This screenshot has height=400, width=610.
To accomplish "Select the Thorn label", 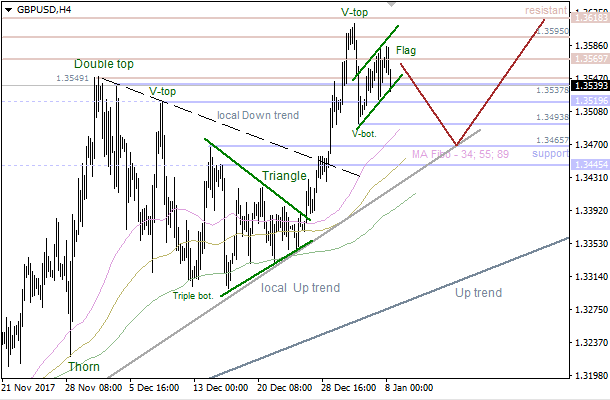I will click(84, 367).
